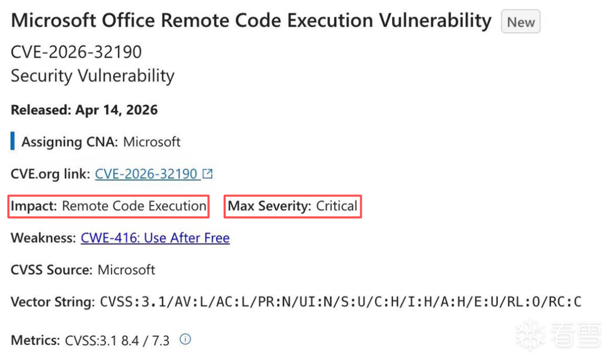This screenshot has width=613, height=364.
Task: Click the Microsoft Office vulnerability page title
Action: (251, 21)
